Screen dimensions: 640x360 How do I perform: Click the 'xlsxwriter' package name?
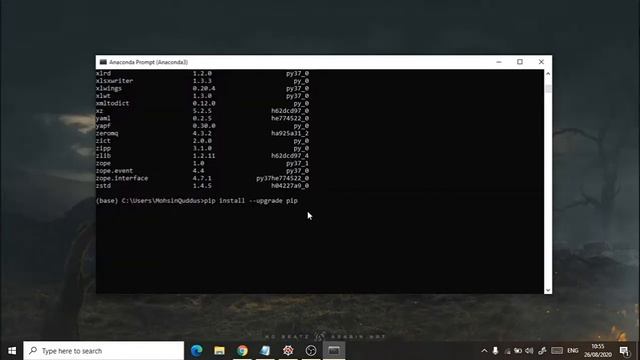point(115,81)
